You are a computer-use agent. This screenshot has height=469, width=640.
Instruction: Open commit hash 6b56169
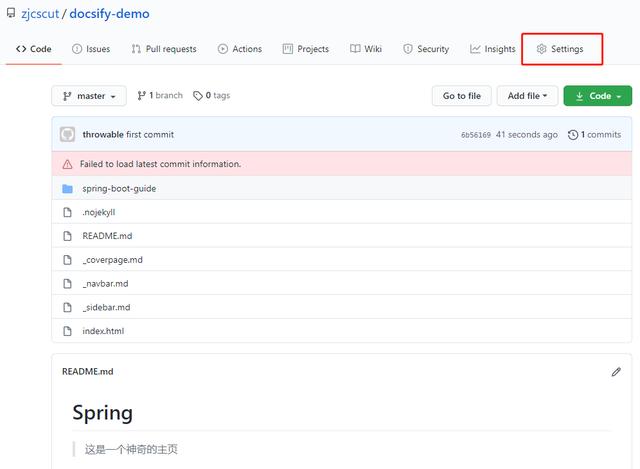pos(476,135)
